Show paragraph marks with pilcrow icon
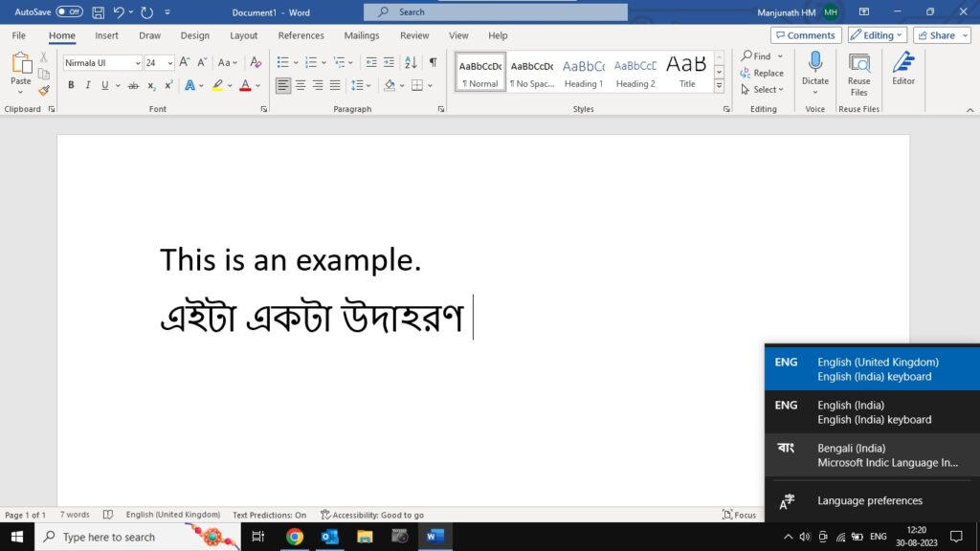Image resolution: width=980 pixels, height=551 pixels. click(433, 62)
